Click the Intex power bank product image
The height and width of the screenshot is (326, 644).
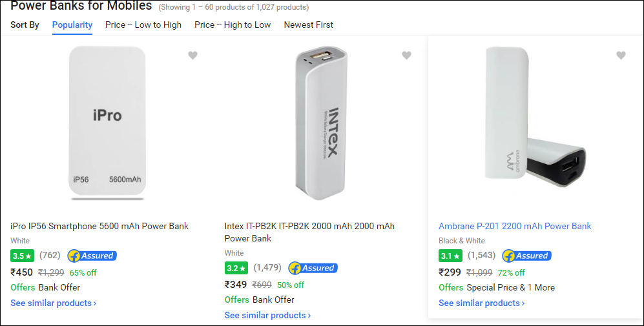coord(322,123)
